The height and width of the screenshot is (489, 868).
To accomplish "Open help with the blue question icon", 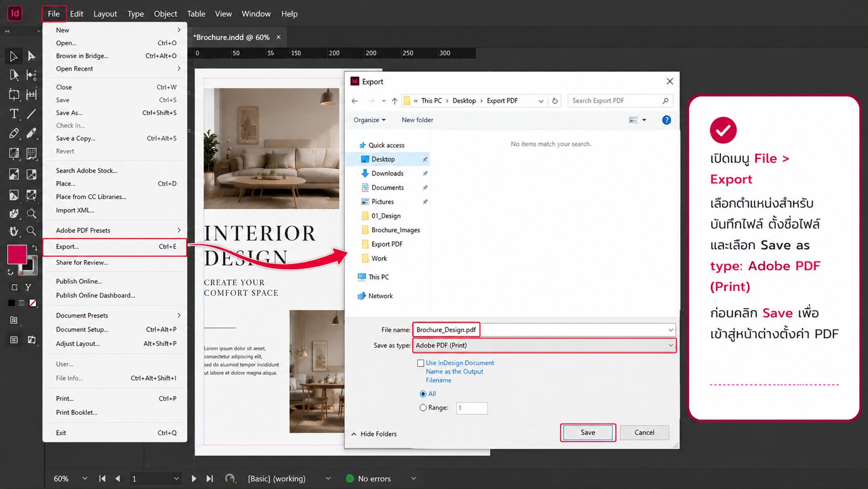I will click(x=667, y=120).
